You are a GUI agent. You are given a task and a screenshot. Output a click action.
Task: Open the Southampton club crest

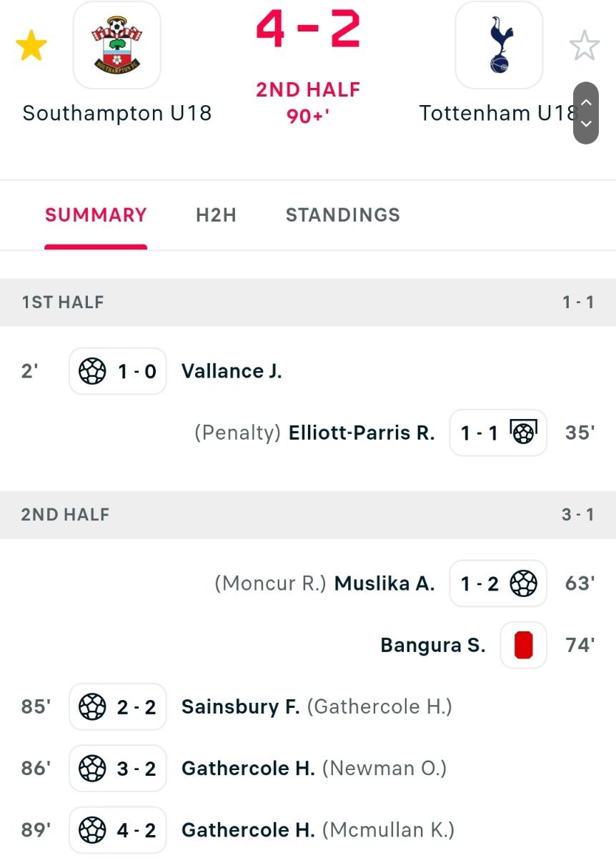click(116, 45)
